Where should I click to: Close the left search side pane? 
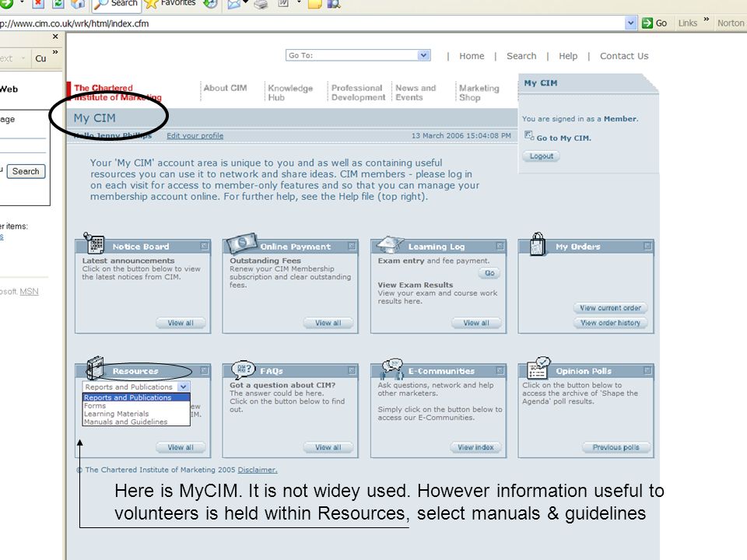click(55, 37)
